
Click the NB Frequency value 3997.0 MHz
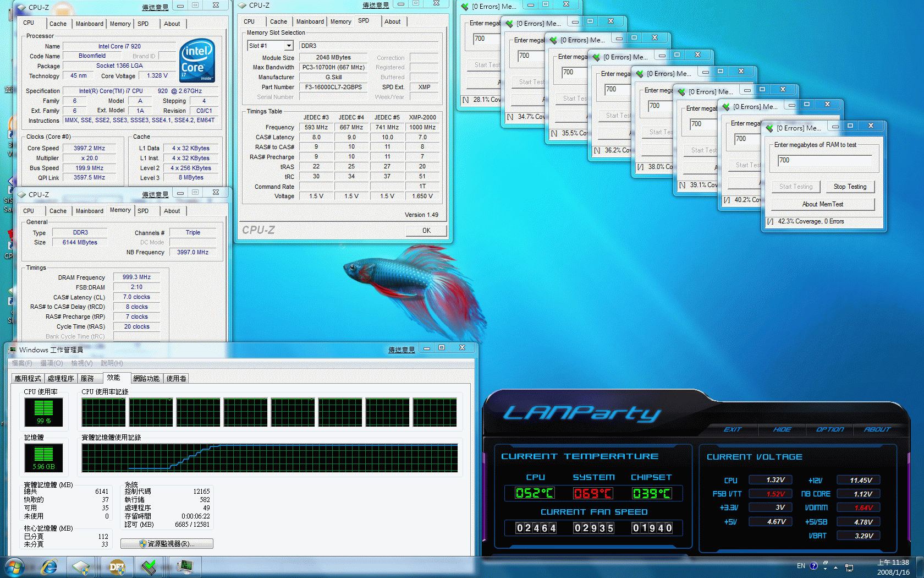(x=193, y=252)
